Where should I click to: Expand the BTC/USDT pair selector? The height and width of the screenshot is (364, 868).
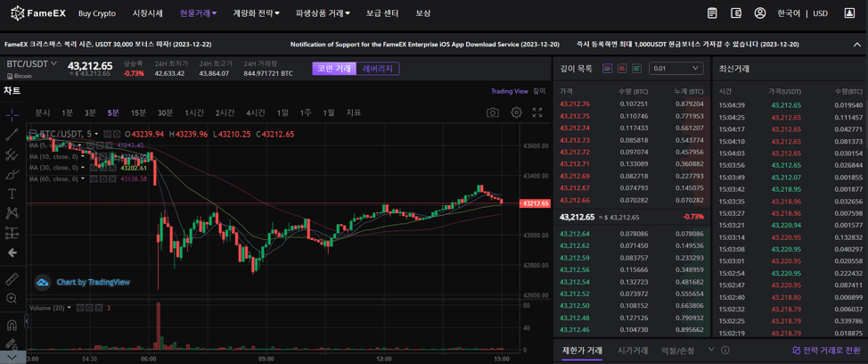point(32,64)
